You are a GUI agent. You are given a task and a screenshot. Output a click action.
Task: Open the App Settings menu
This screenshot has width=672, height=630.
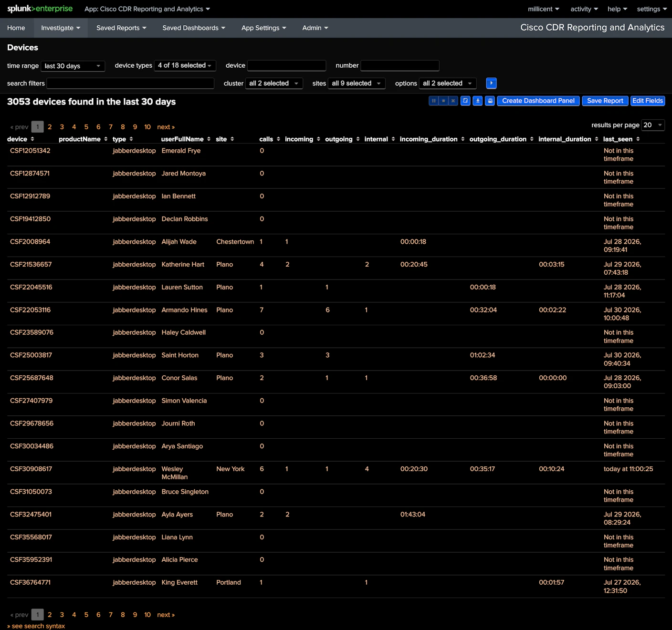(x=264, y=28)
